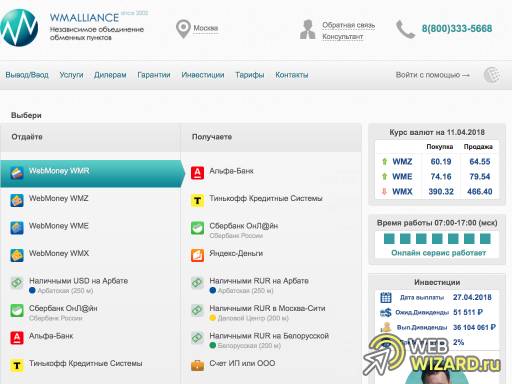Open the Услуги menu item
512x384 pixels.
coord(71,75)
